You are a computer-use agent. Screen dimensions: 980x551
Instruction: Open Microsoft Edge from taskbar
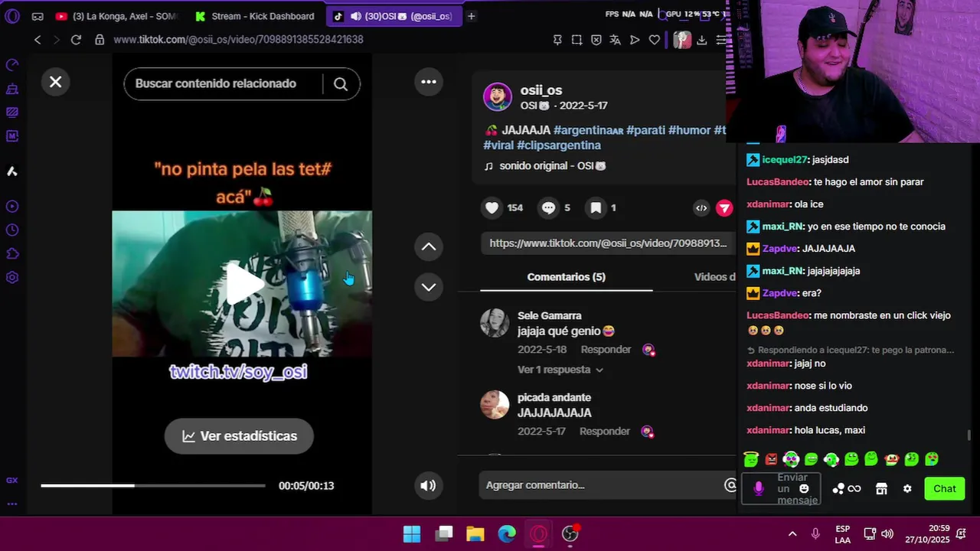pyautogui.click(x=507, y=534)
